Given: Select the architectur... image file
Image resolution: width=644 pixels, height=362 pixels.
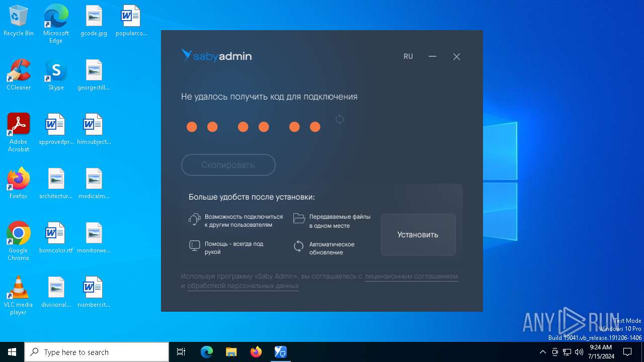Looking at the screenshot, I should [56, 184].
